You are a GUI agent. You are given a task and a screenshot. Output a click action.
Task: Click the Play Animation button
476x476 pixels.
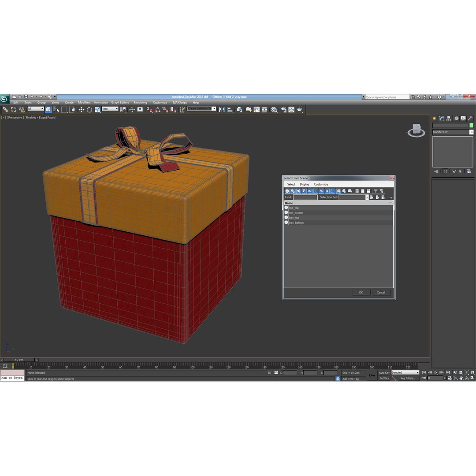pyautogui.click(x=436, y=372)
